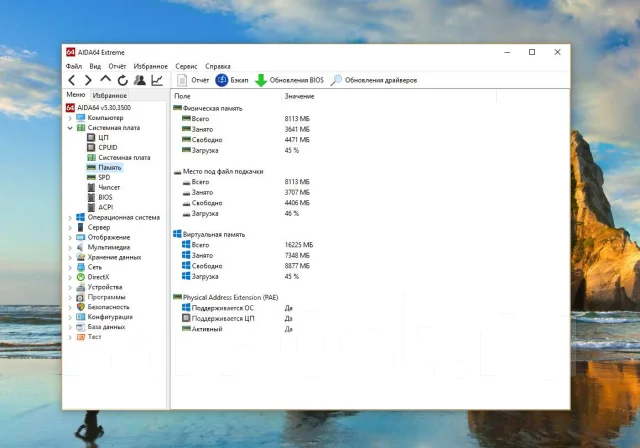The width and height of the screenshot is (640, 448).
Task: Click Обновления BIOS toolbar button
Action: coord(289,80)
